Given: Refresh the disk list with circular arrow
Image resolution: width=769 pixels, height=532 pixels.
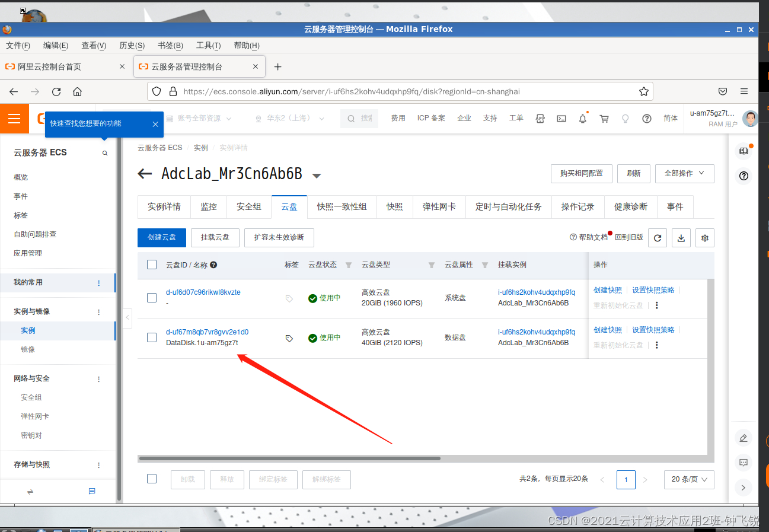Looking at the screenshot, I should [x=658, y=238].
